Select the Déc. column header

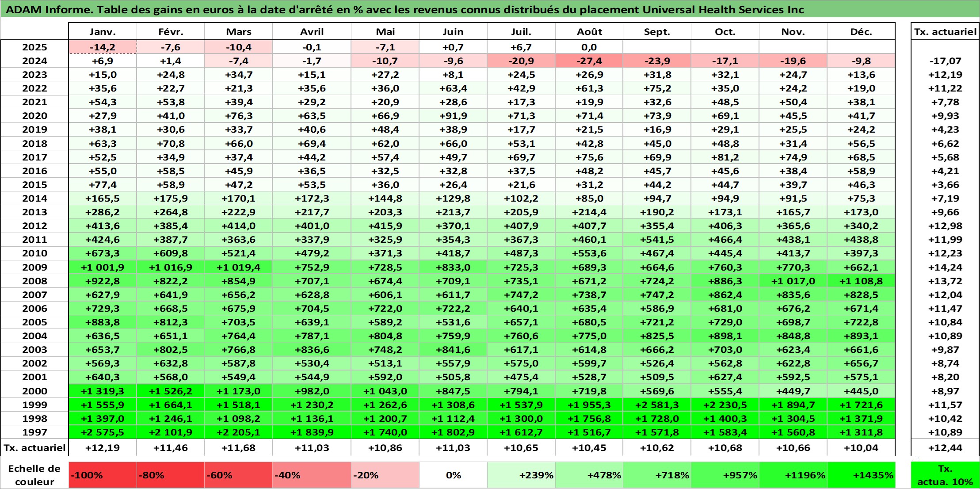[x=861, y=31]
